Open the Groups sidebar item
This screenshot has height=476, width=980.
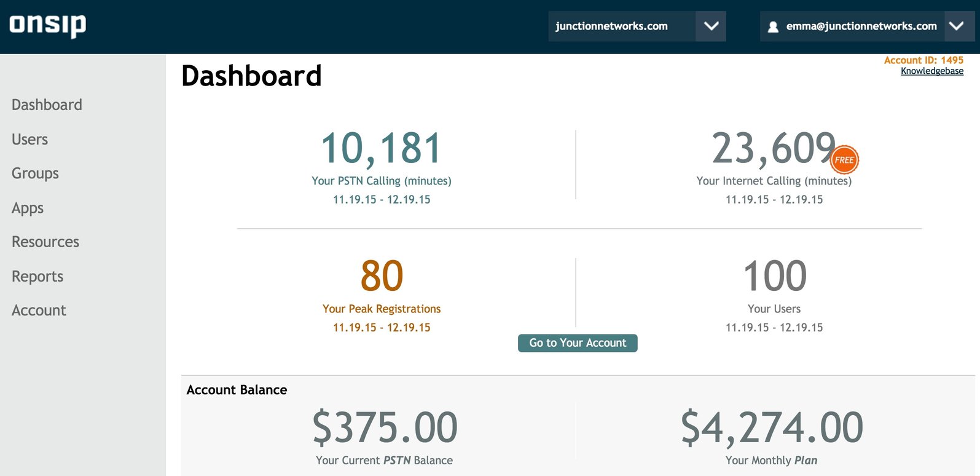pos(35,173)
